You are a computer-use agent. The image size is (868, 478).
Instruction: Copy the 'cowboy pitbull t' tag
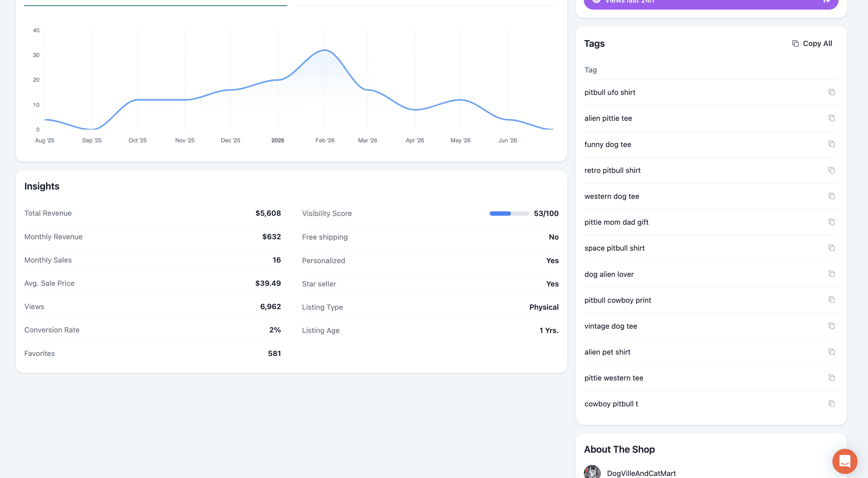(831, 403)
